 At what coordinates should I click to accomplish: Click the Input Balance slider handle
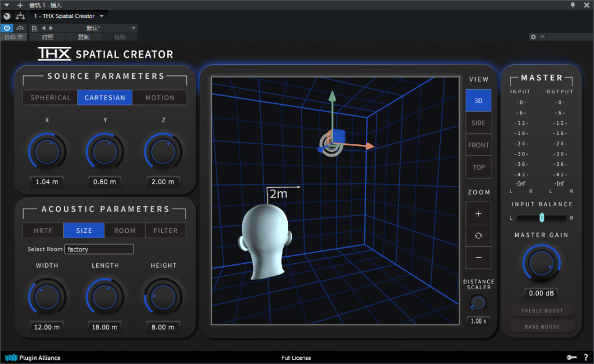click(542, 217)
